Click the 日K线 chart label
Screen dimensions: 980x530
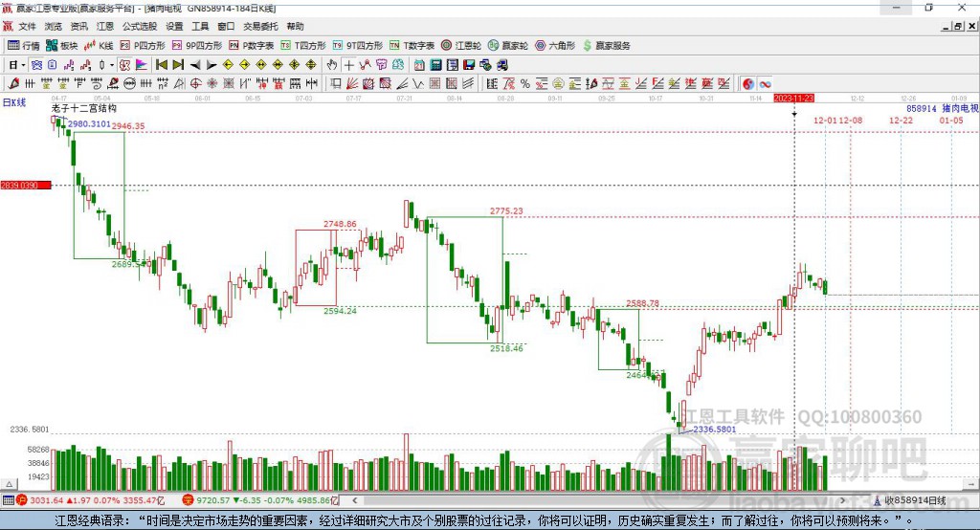[x=14, y=103]
